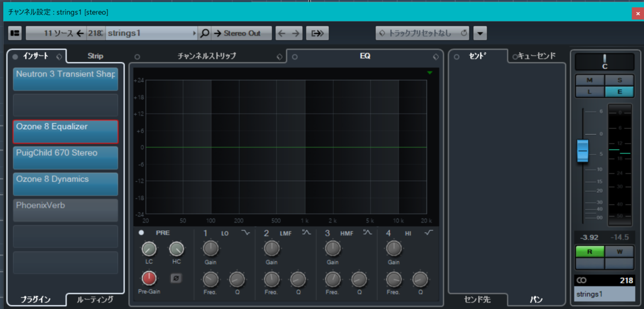Switch to the ルーティング tab
The height and width of the screenshot is (309, 644).
pyautogui.click(x=95, y=299)
